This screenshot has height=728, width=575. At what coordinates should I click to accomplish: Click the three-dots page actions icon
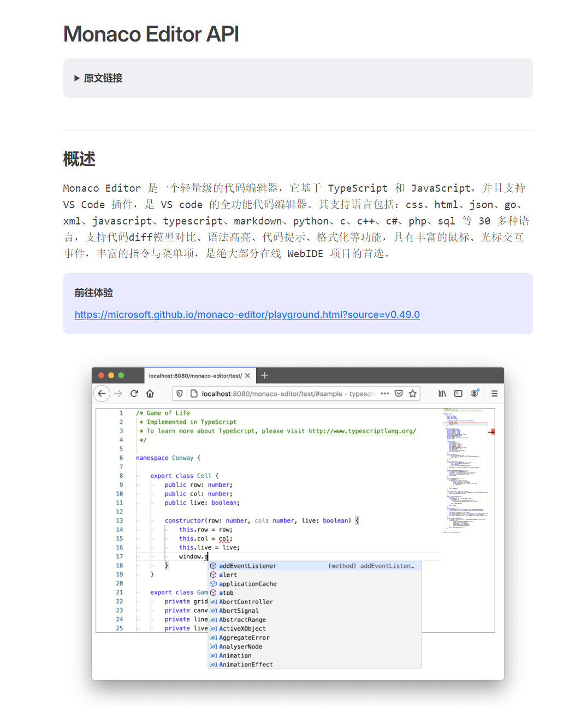385,393
